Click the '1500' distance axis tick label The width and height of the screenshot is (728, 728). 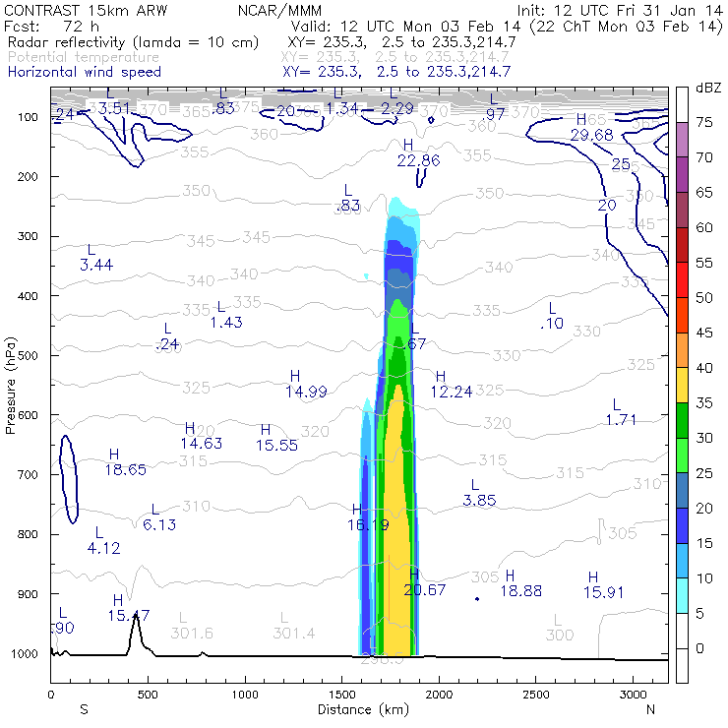coord(341,695)
